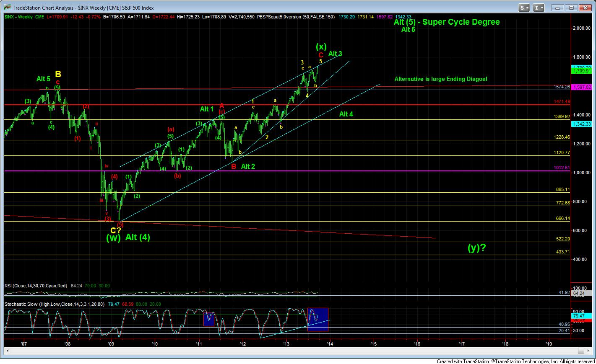This screenshot has height=364, width=596.
Task: Click the '522.20' price level label
Action: (563, 239)
